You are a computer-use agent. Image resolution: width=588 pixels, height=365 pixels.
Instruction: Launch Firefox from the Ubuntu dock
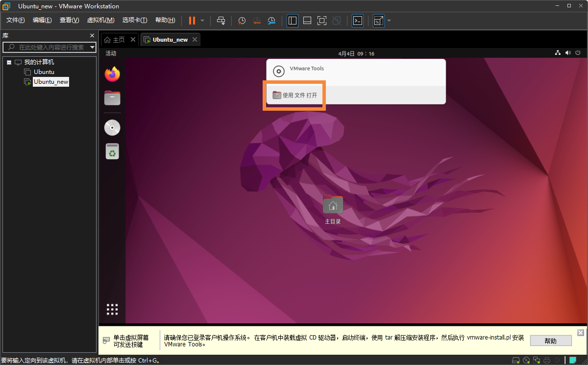pyautogui.click(x=112, y=74)
